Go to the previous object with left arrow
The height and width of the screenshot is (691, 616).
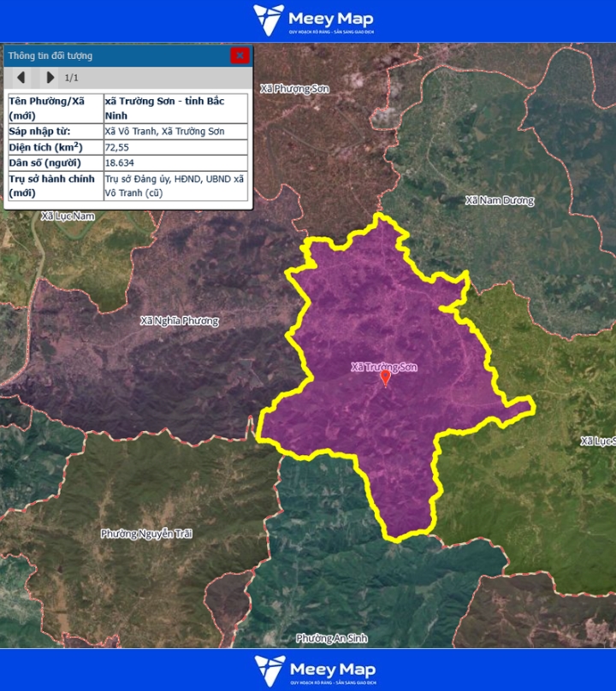coord(21,78)
